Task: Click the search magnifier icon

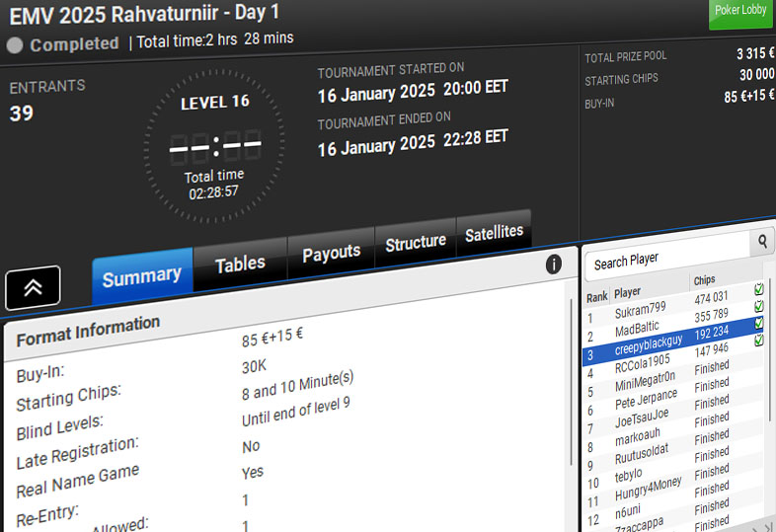Action: point(763,240)
